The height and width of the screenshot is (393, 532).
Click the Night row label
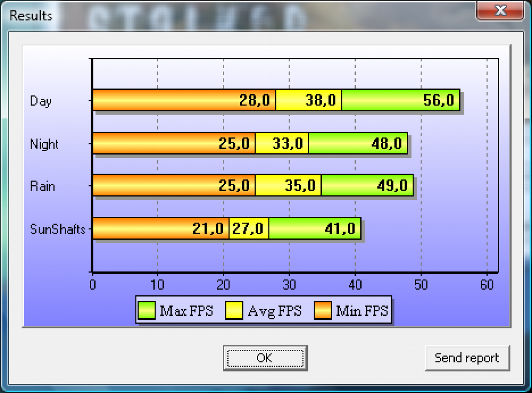point(44,144)
